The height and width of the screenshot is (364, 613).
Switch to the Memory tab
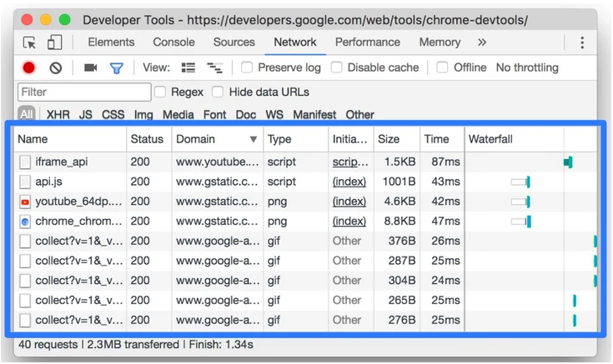440,42
